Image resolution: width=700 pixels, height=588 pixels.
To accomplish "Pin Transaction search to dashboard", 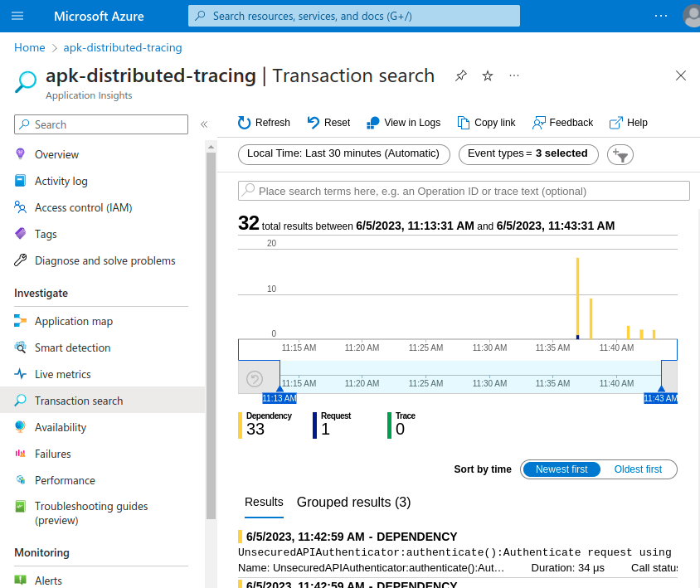I will pyautogui.click(x=460, y=76).
